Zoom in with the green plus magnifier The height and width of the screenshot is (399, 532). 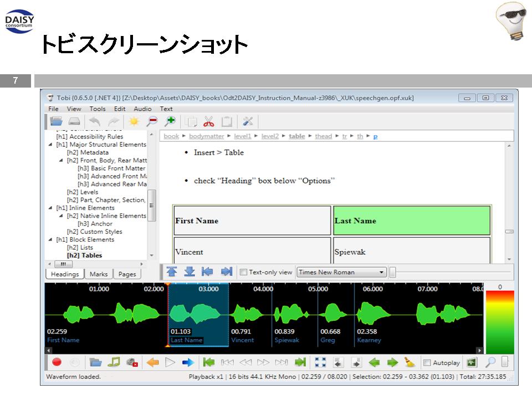(x=170, y=121)
